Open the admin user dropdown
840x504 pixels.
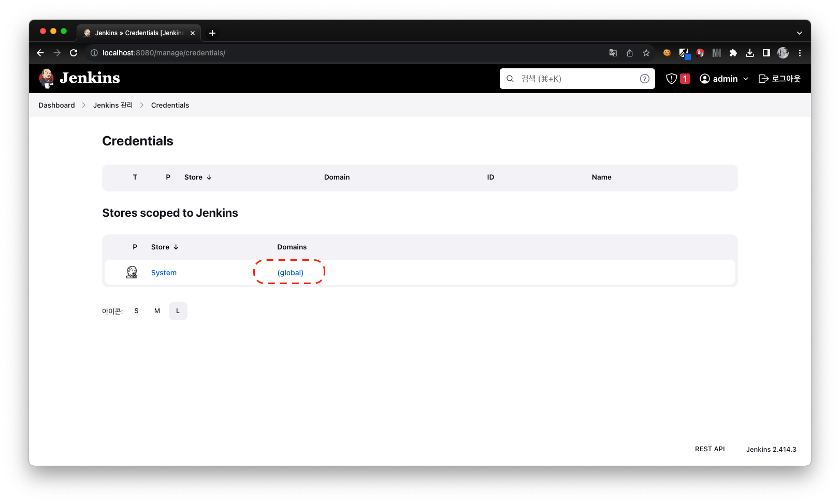pos(746,79)
